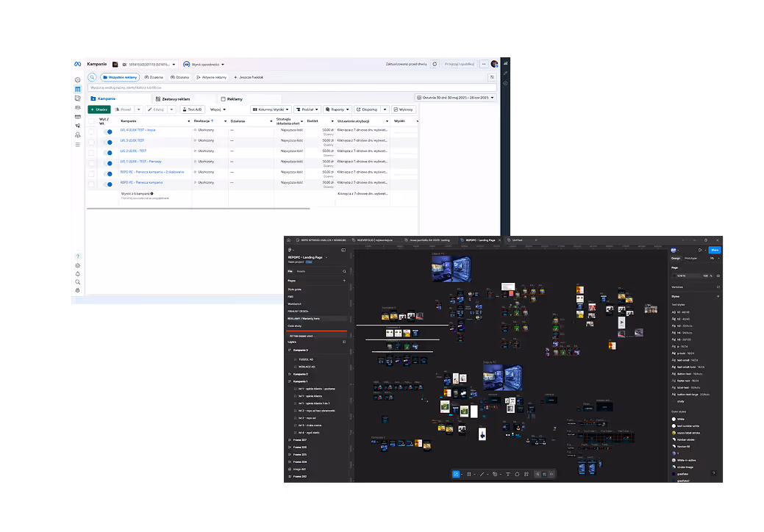Click the Figma present play icon
This screenshot has height=532, width=764.
pyautogui.click(x=700, y=250)
